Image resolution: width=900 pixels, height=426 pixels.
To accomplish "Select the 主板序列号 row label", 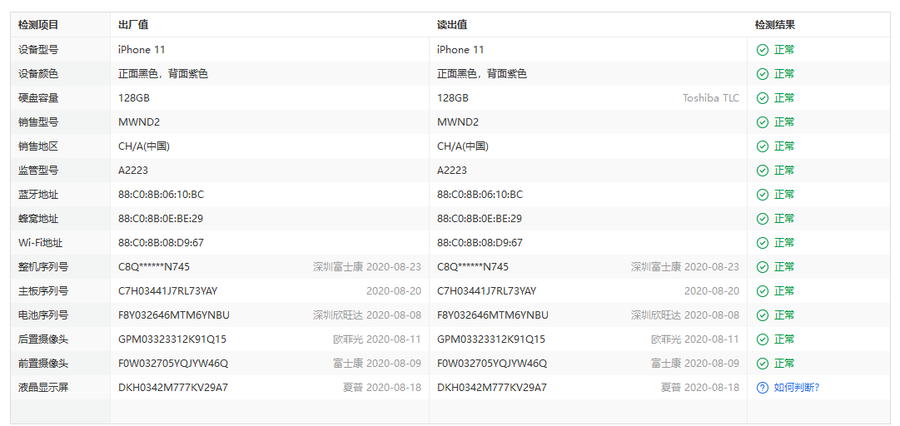I will point(43,291).
